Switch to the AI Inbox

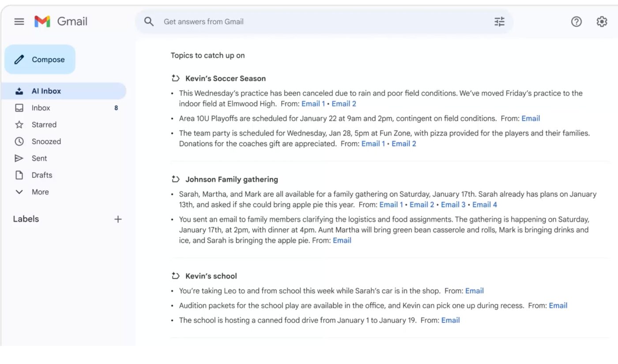(47, 90)
